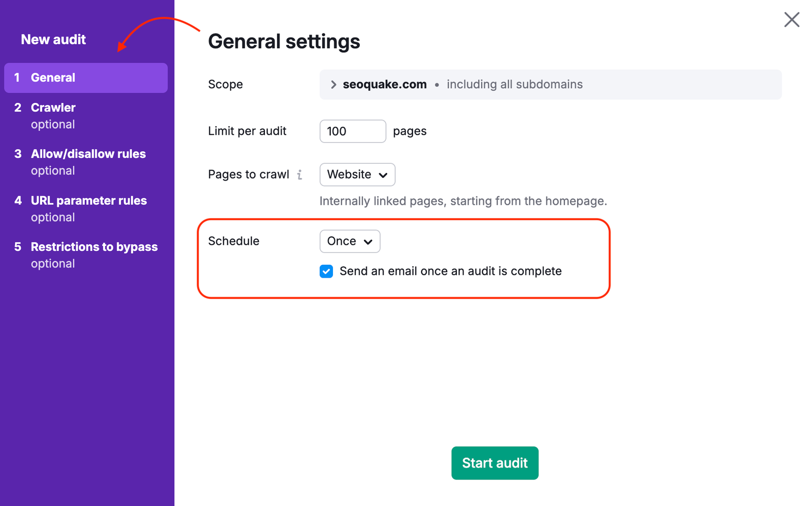Click the scope expansion arrow beside seoquake.com
Image resolution: width=812 pixels, height=506 pixels.
point(333,84)
